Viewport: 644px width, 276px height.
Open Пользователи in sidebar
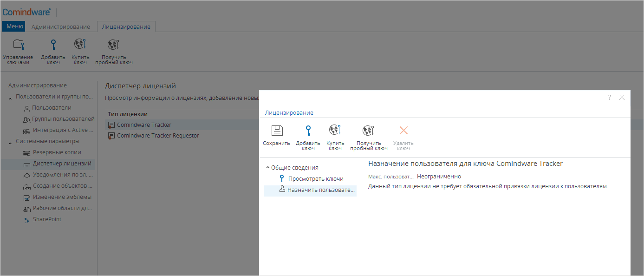pyautogui.click(x=52, y=107)
